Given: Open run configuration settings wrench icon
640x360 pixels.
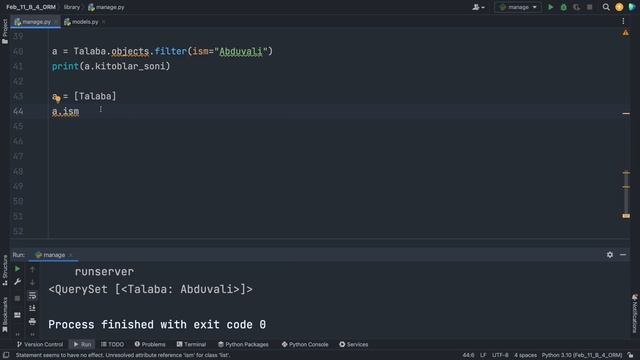Looking at the screenshot, I should [x=18, y=282].
